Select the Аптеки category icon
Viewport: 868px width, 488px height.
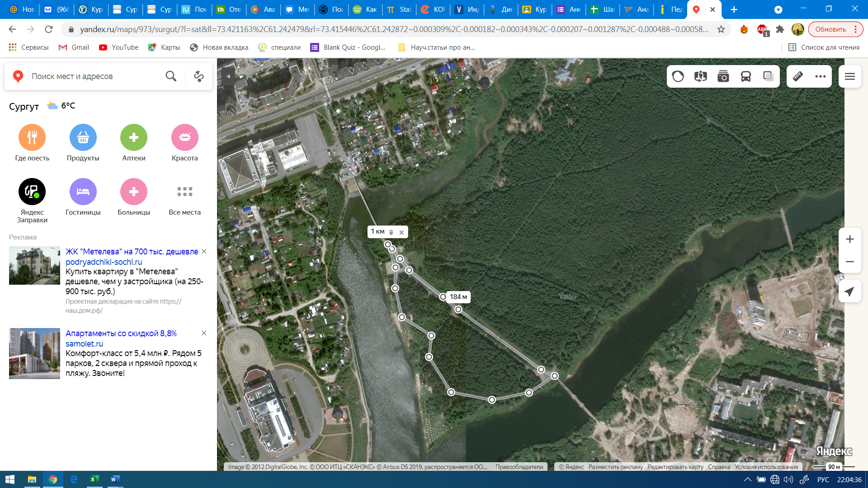(x=134, y=137)
